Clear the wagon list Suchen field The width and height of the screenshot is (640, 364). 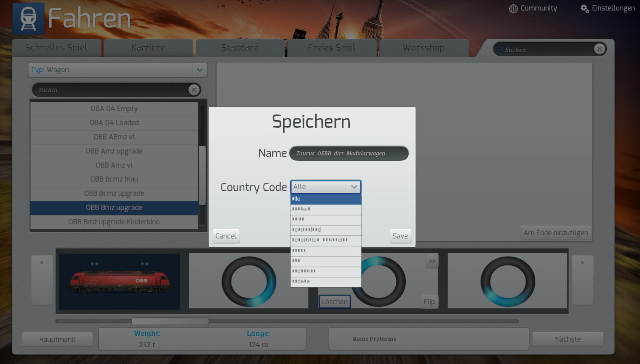[194, 90]
